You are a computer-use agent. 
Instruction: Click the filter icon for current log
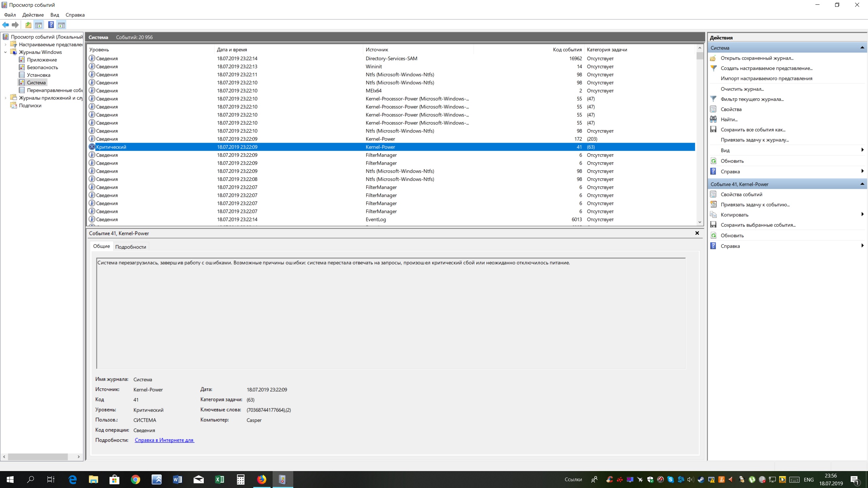coord(713,99)
